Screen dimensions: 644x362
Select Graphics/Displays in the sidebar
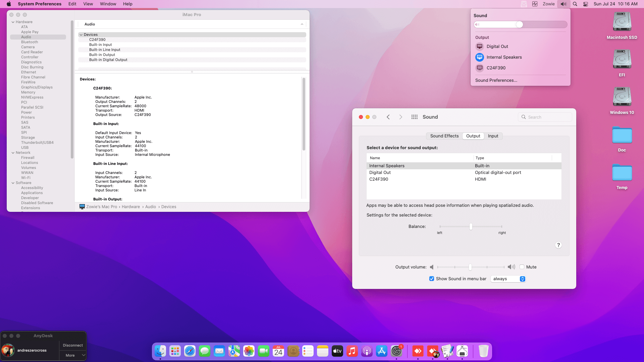37,87
